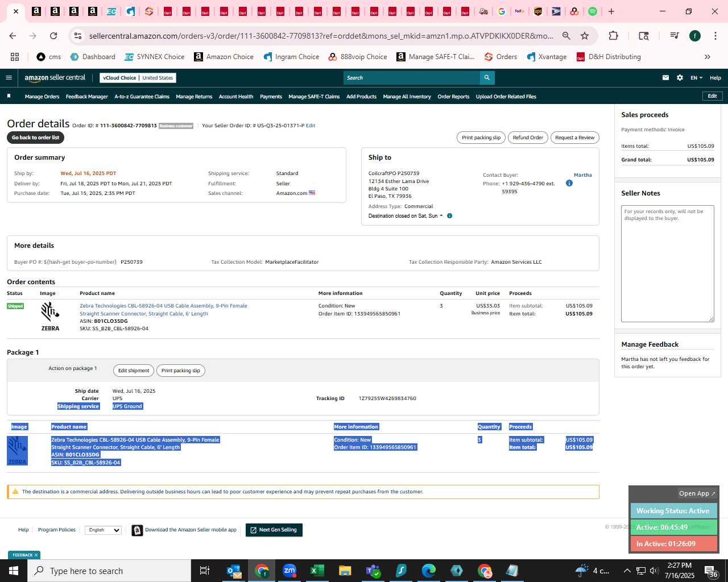
Task: Open Microsoft Teams from the taskbar
Action: point(373,571)
